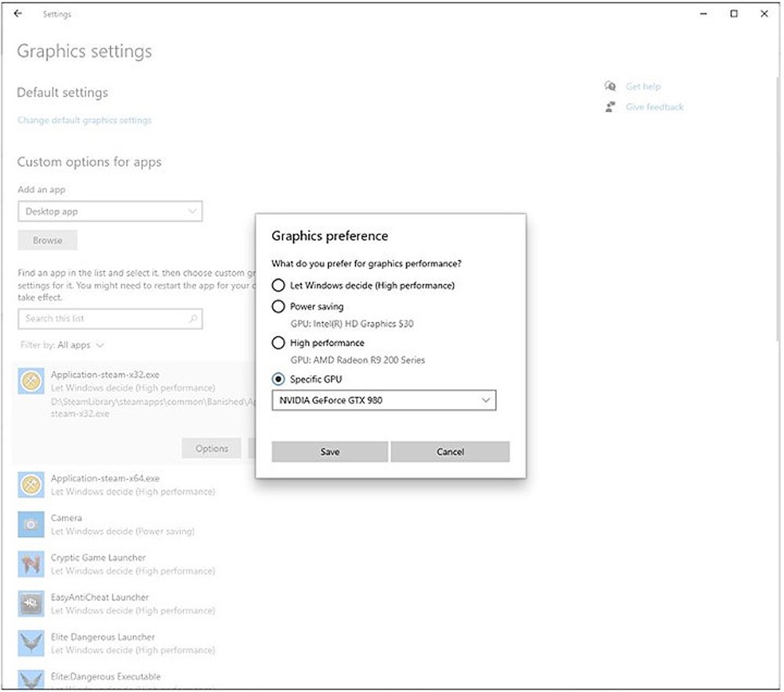Select Let Windows decide radio option
This screenshot has height=692, width=784.
[x=278, y=285]
